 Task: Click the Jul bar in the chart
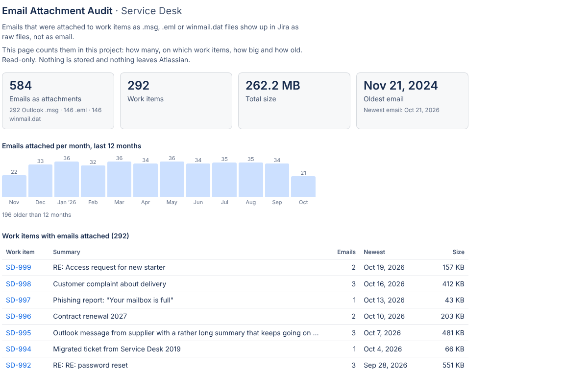pos(224,180)
